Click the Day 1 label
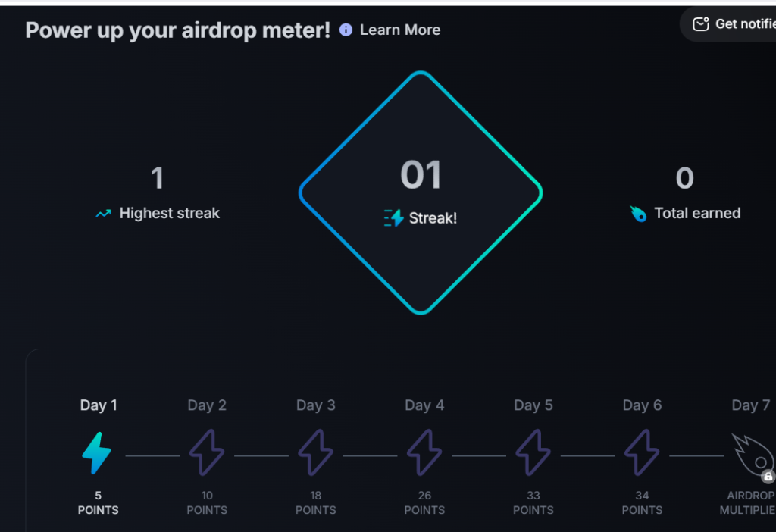776x532 pixels. pyautogui.click(x=99, y=405)
